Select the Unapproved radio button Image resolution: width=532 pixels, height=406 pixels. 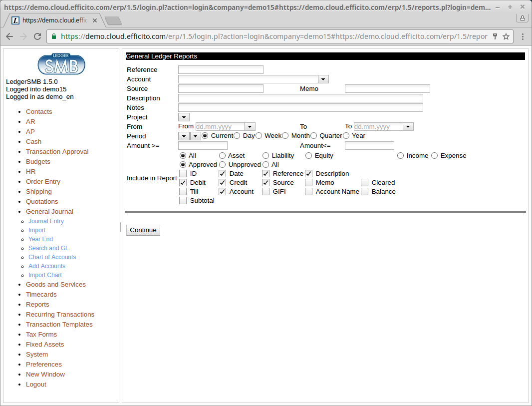click(223, 165)
